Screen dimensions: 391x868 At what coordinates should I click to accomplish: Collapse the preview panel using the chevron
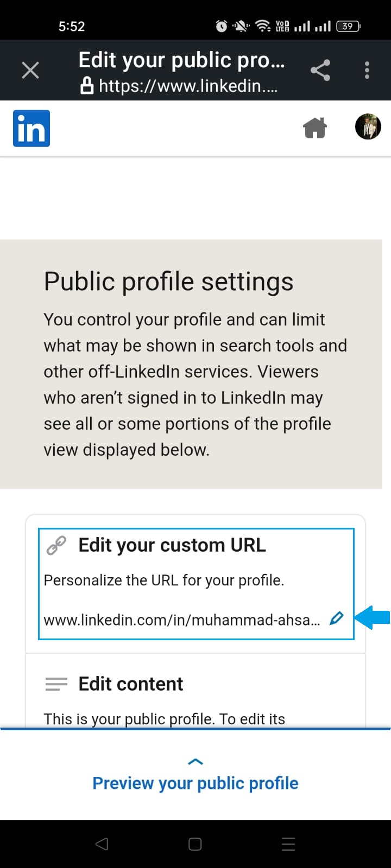pyautogui.click(x=195, y=762)
